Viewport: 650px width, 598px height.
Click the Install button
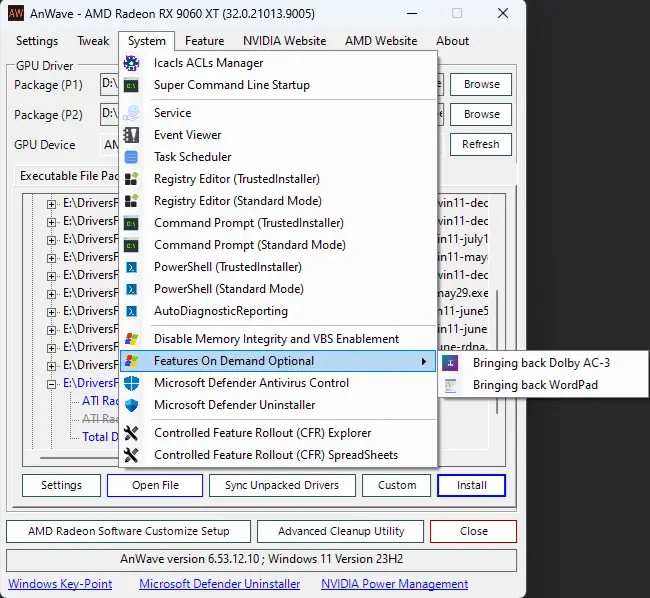coord(471,485)
